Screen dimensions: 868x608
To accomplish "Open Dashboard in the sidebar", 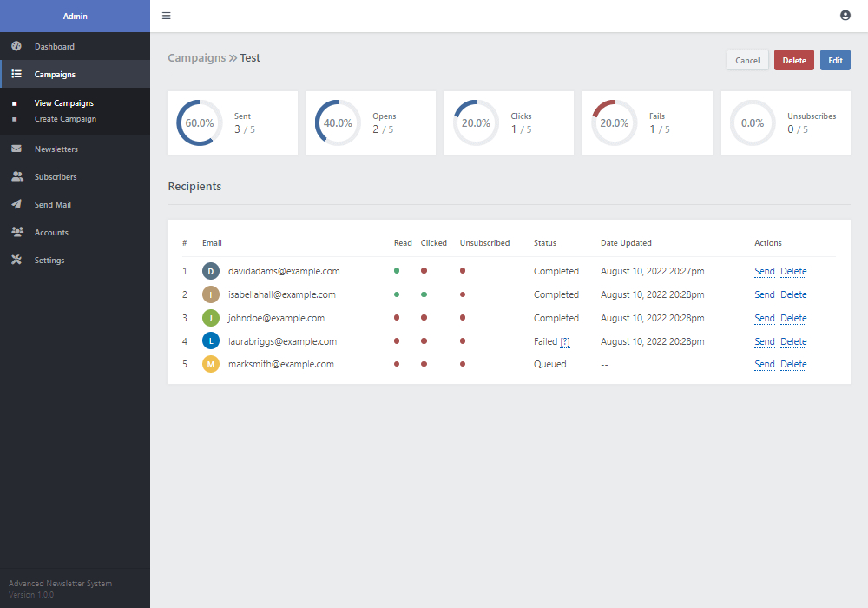I will point(75,46).
